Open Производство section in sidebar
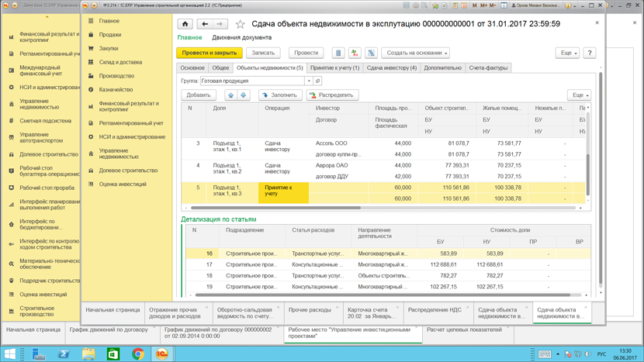Viewport: 644px width, 362px height. click(116, 76)
